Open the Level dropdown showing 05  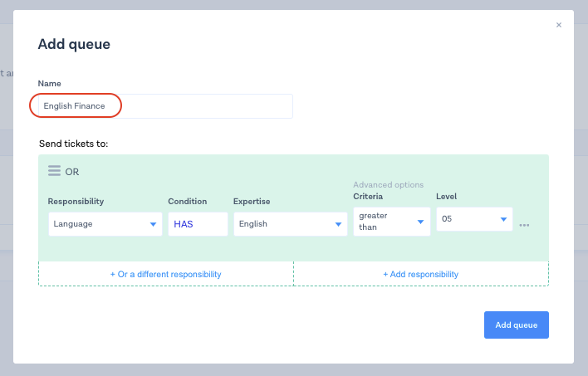(474, 219)
